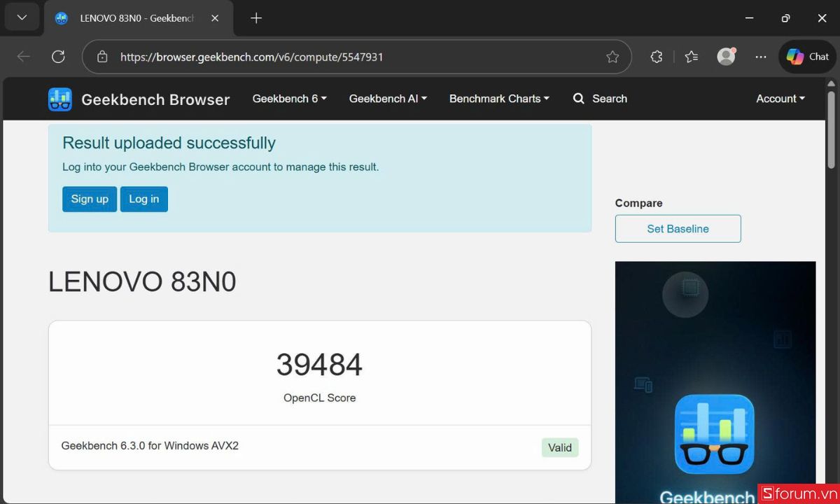Viewport: 840px width, 504px height.
Task: Open Search in the navigation bar
Action: [600, 99]
